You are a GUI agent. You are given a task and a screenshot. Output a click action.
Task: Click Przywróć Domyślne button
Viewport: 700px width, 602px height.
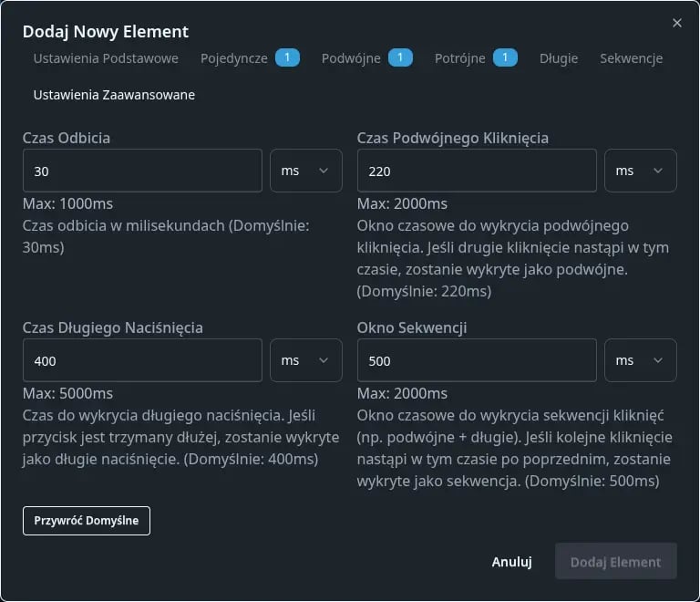(x=87, y=521)
